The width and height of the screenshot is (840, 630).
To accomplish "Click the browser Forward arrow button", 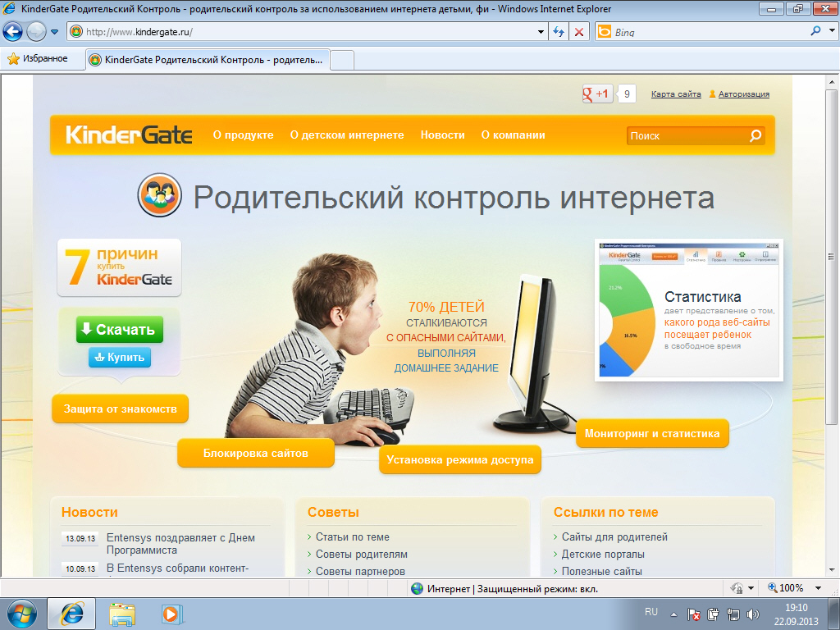I will coord(36,32).
